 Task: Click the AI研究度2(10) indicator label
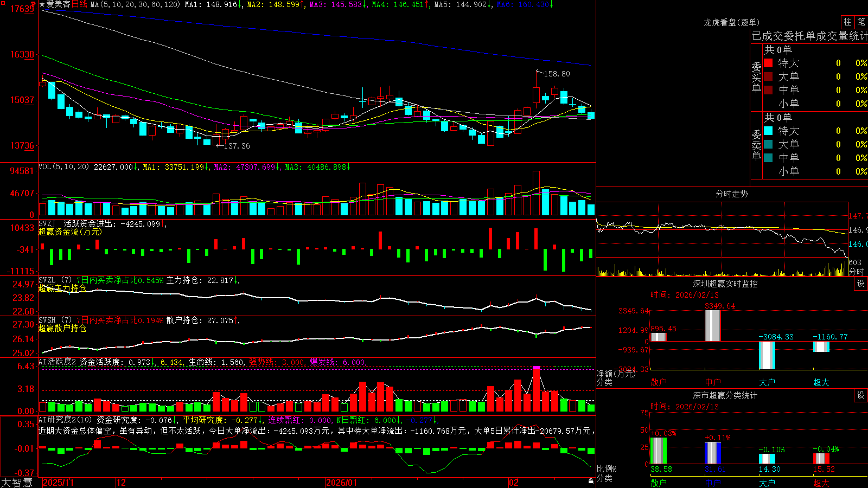click(65, 420)
